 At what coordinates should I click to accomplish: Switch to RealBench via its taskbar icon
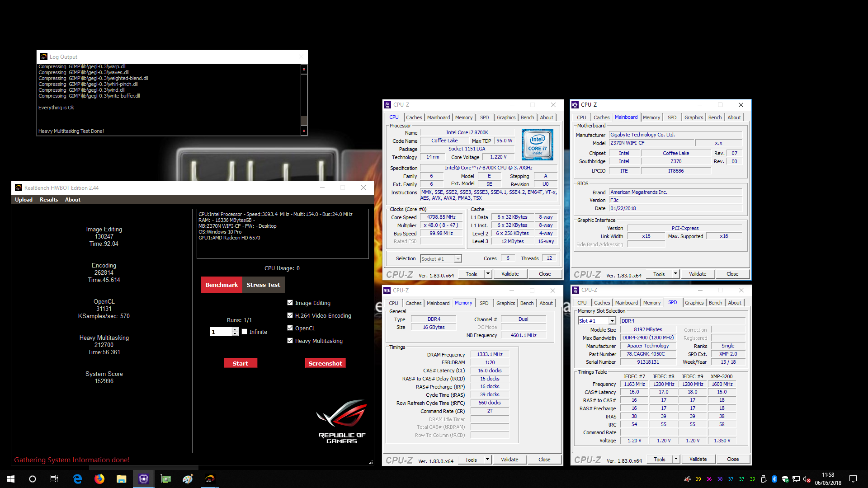pos(210,479)
